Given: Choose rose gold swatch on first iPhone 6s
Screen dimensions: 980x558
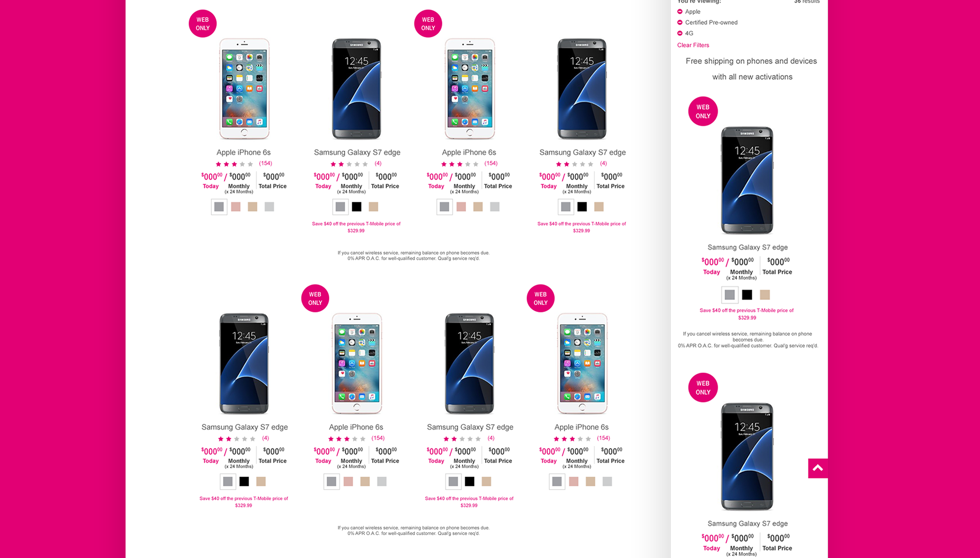Looking at the screenshot, I should coord(236,207).
